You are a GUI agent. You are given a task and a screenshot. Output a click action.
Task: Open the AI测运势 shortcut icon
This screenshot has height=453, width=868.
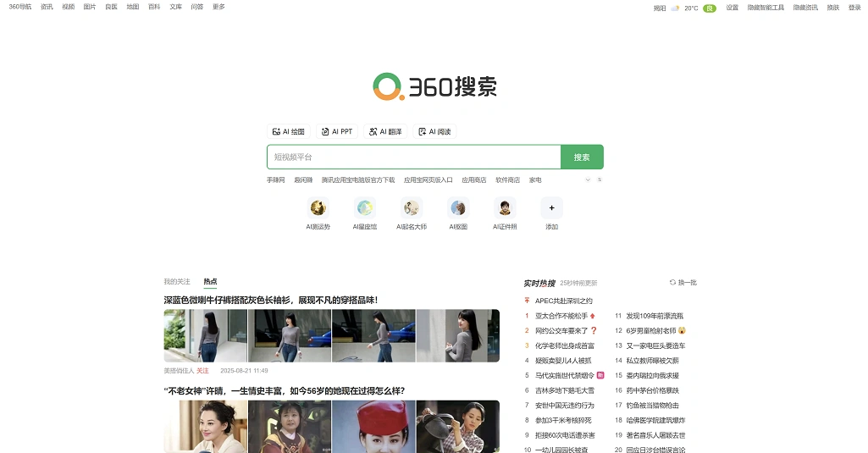click(318, 208)
